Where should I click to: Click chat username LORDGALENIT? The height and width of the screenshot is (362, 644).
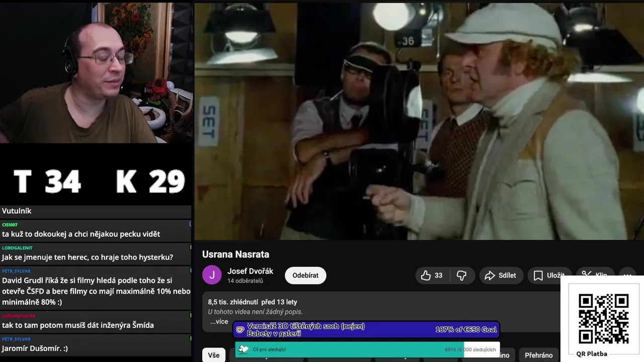click(17, 248)
